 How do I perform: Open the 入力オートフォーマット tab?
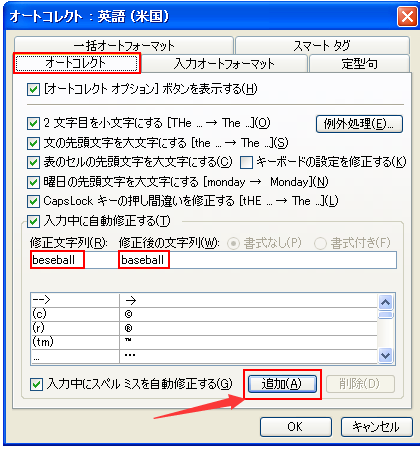[224, 63]
